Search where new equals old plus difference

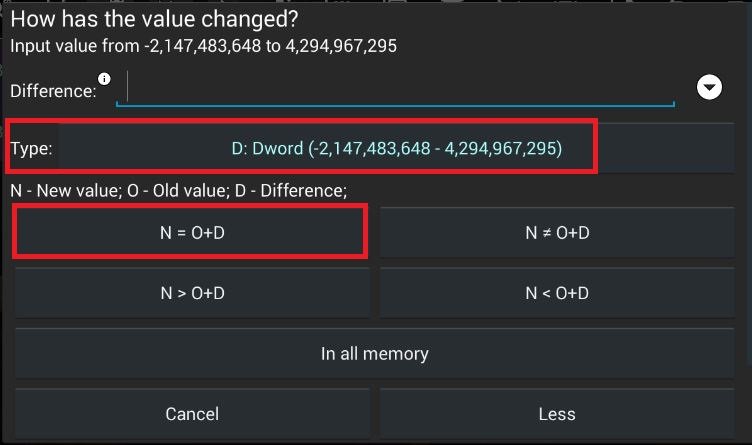(x=192, y=233)
